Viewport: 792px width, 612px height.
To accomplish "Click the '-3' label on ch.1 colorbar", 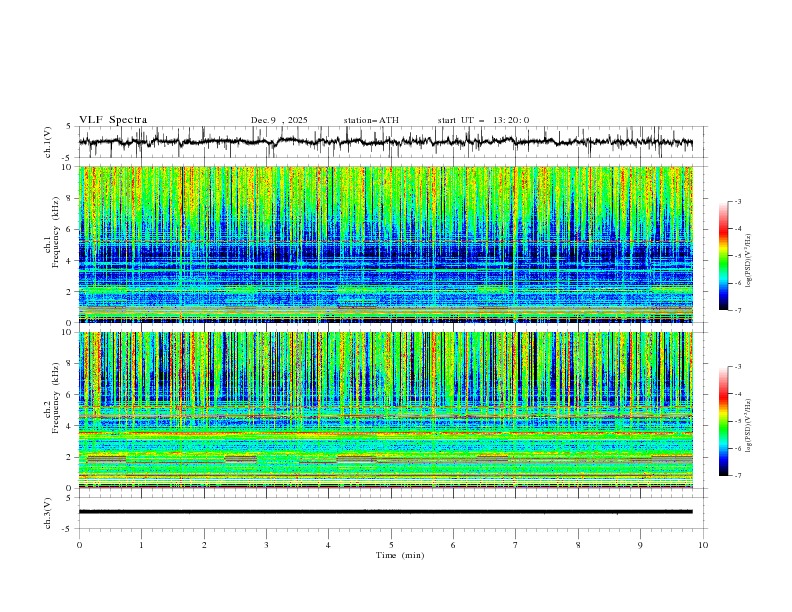I will click(x=737, y=201).
